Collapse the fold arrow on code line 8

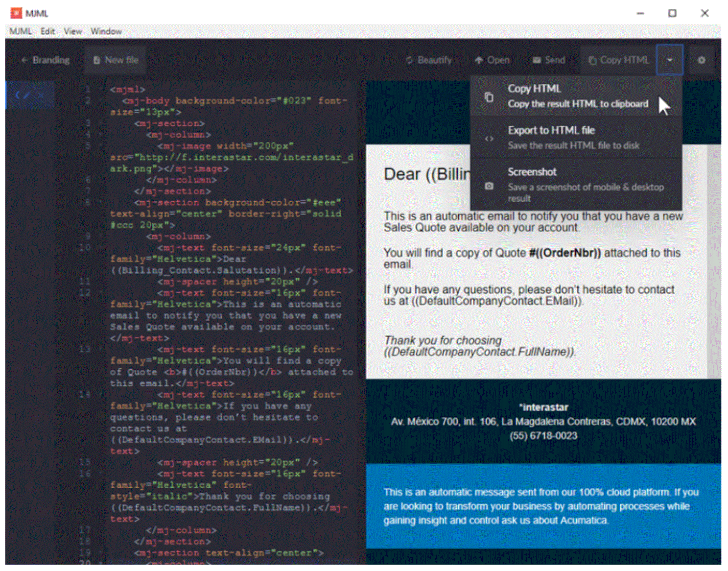(x=100, y=202)
